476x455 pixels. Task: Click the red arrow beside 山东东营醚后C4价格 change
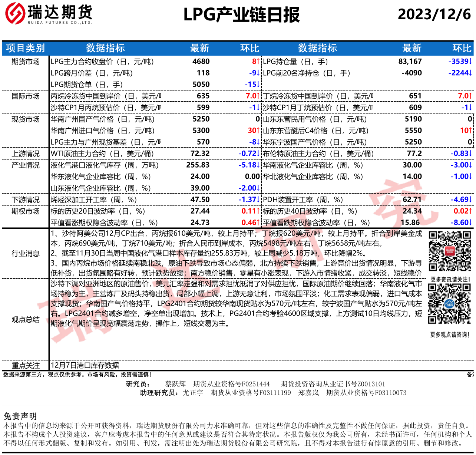[x=470, y=131]
